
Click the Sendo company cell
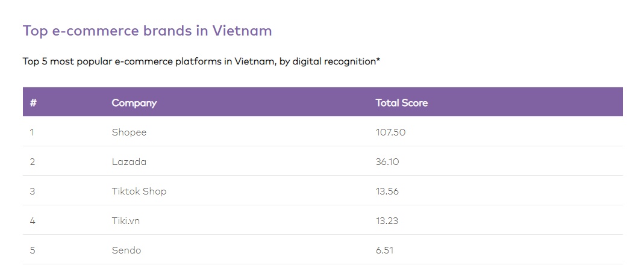pos(127,250)
